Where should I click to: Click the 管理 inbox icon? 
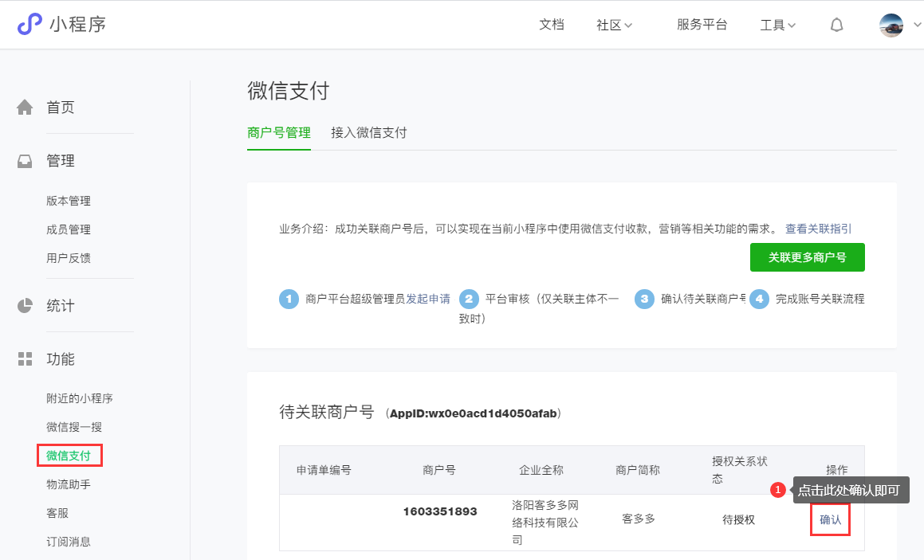click(25, 161)
